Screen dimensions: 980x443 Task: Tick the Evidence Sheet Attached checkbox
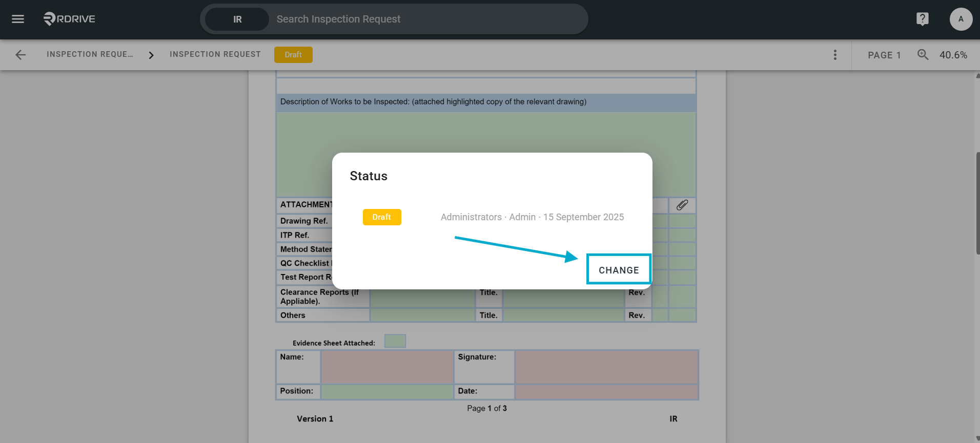click(395, 341)
